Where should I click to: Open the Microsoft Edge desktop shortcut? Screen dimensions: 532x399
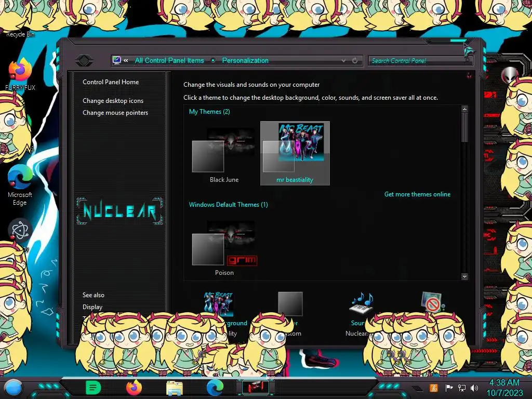20,185
